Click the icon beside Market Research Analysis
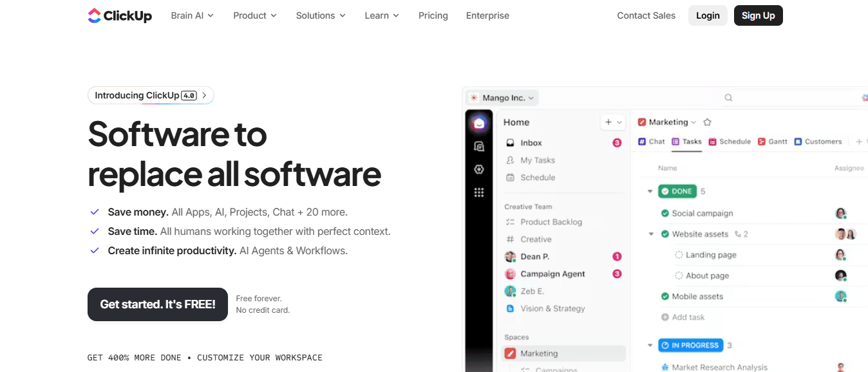The height and width of the screenshot is (372, 868). pos(665,367)
